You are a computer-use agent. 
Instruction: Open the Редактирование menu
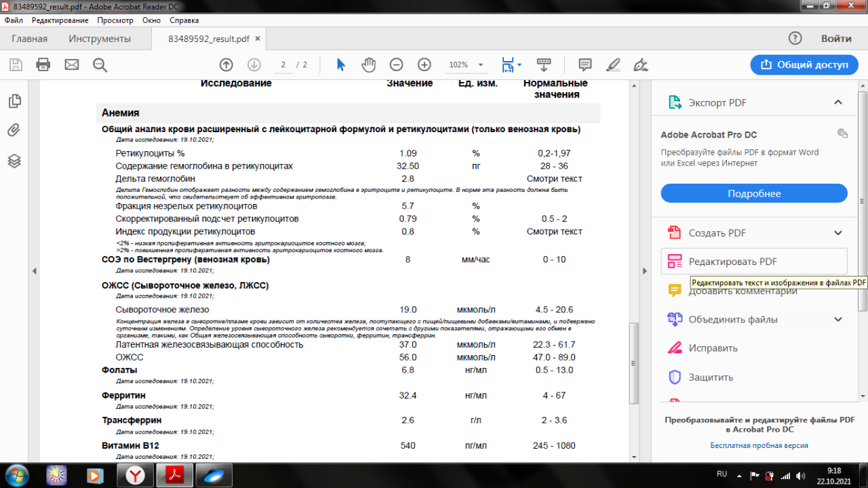pos(60,20)
